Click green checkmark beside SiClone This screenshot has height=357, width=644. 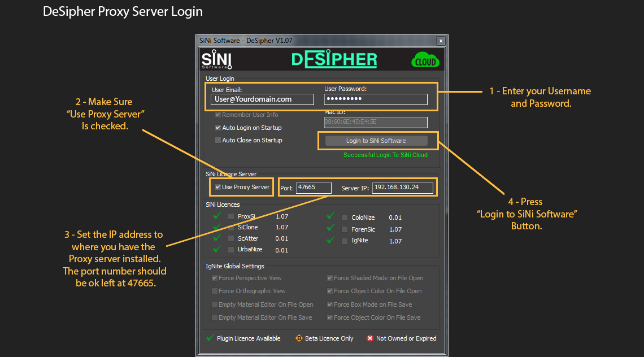[217, 227]
